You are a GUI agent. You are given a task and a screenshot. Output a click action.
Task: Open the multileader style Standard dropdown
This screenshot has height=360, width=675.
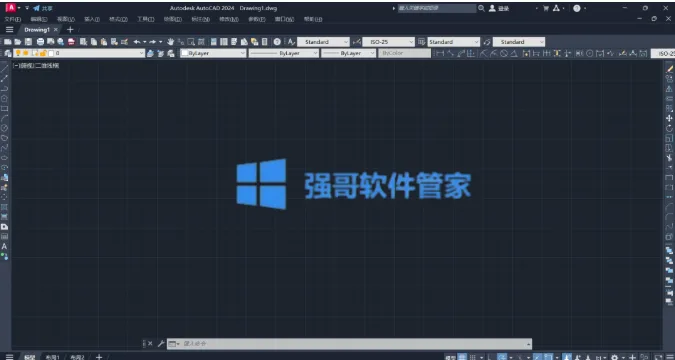tap(519, 42)
